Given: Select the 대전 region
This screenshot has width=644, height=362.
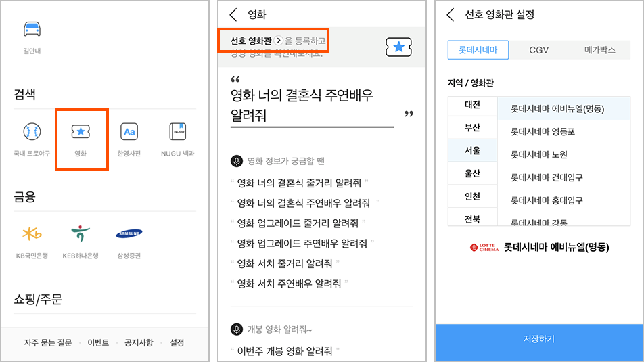Looking at the screenshot, I should (x=472, y=105).
